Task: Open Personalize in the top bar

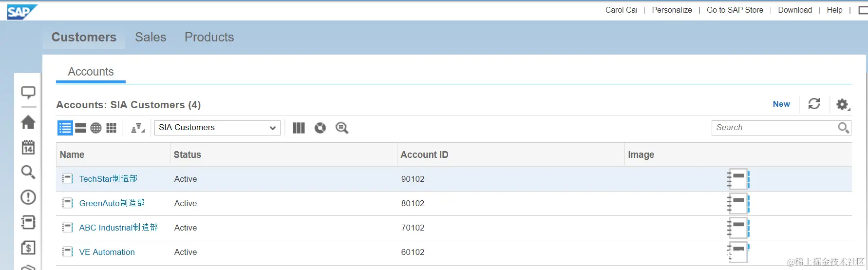Action: [x=672, y=10]
